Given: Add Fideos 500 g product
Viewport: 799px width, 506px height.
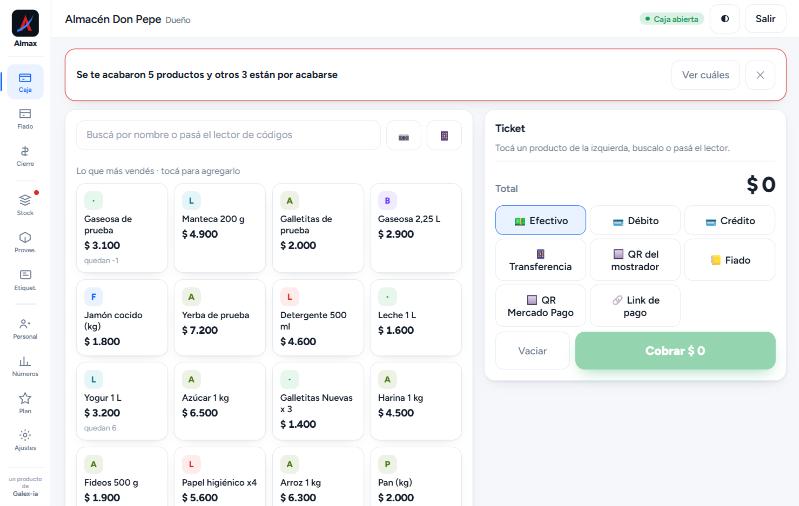Looking at the screenshot, I should (122, 477).
